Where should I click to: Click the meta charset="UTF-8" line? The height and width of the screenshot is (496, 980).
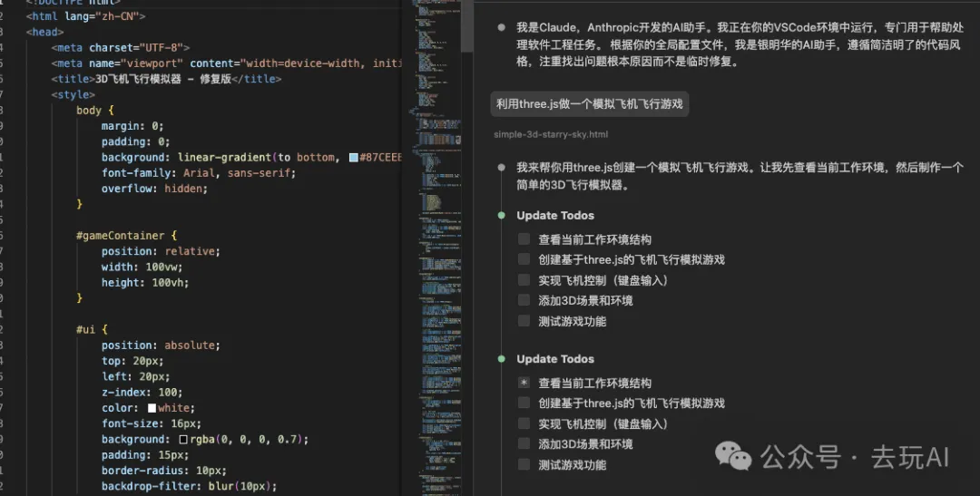[121, 47]
